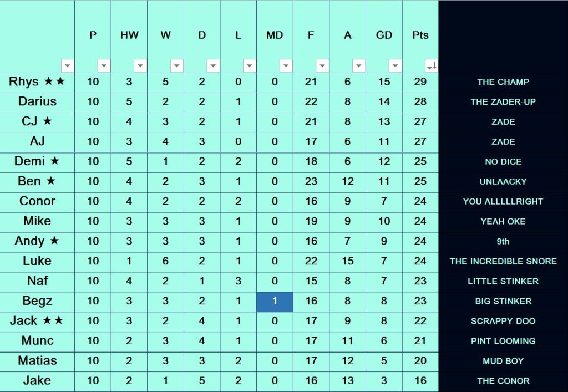
Task: Open the P column filter dropdown
Action: [104, 66]
